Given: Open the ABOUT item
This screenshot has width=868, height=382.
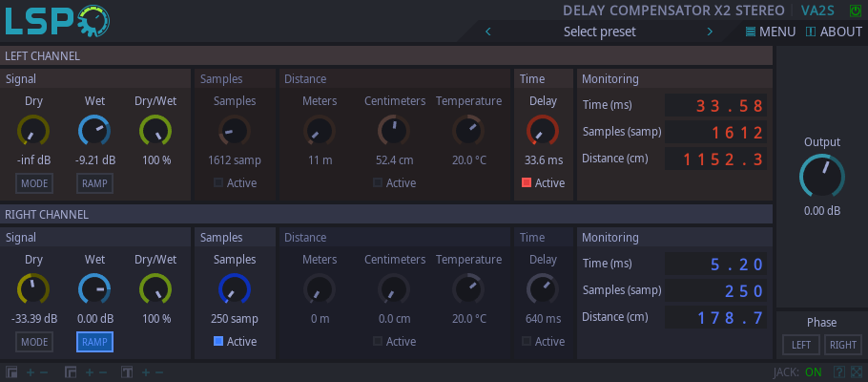Looking at the screenshot, I should (834, 32).
